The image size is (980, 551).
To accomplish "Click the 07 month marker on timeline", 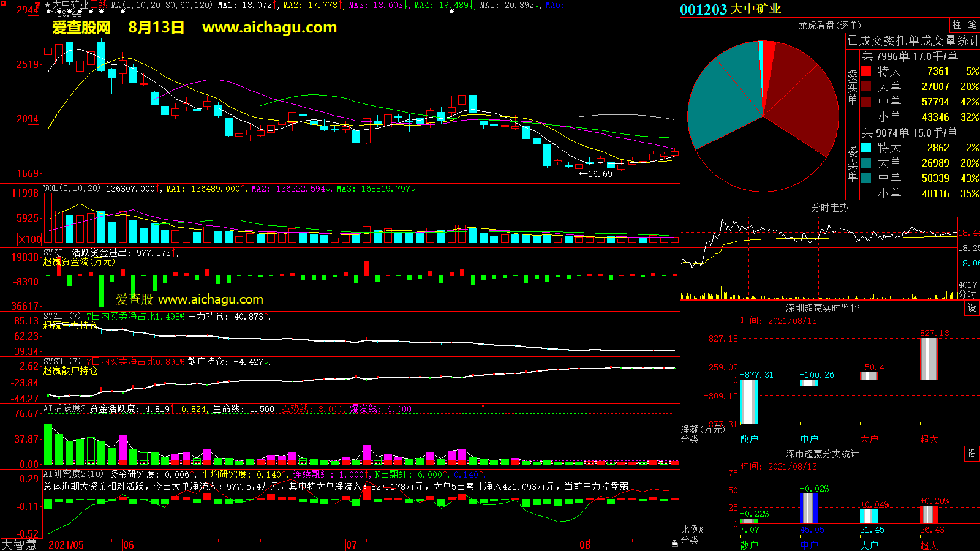I will [x=352, y=545].
